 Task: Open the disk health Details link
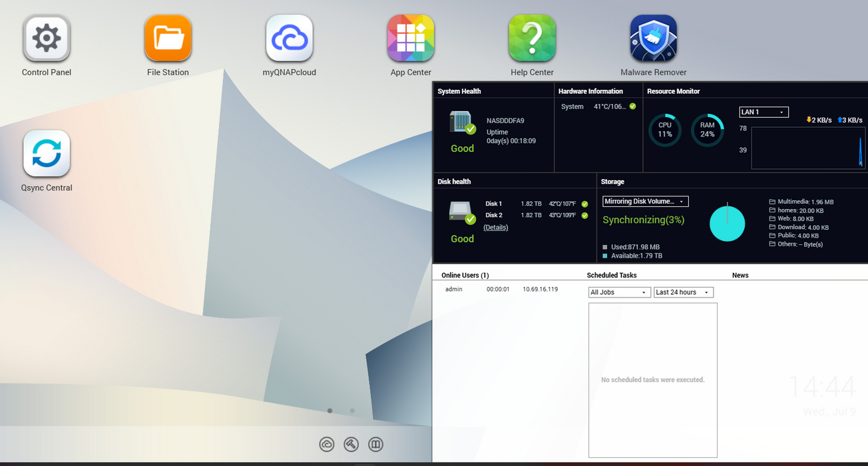coord(495,227)
